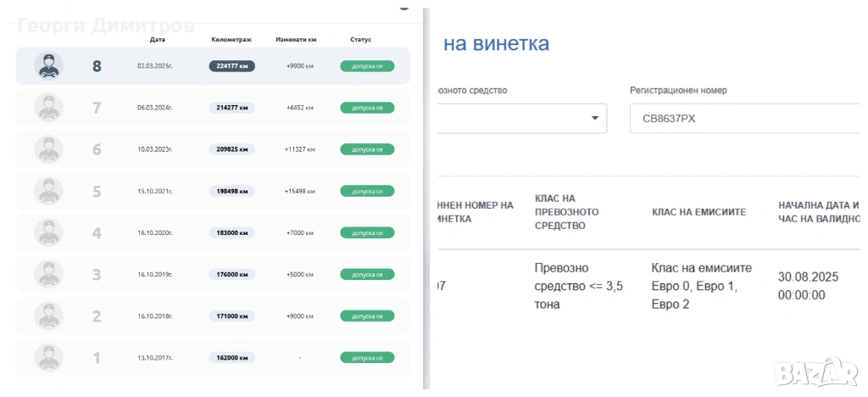
Task: Click 'допуска се' status for 02.03.2025
Action: coord(367,66)
